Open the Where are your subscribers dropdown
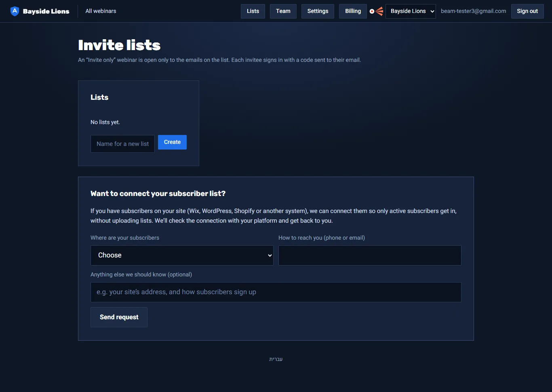Viewport: 552px width, 392px height. coord(182,255)
